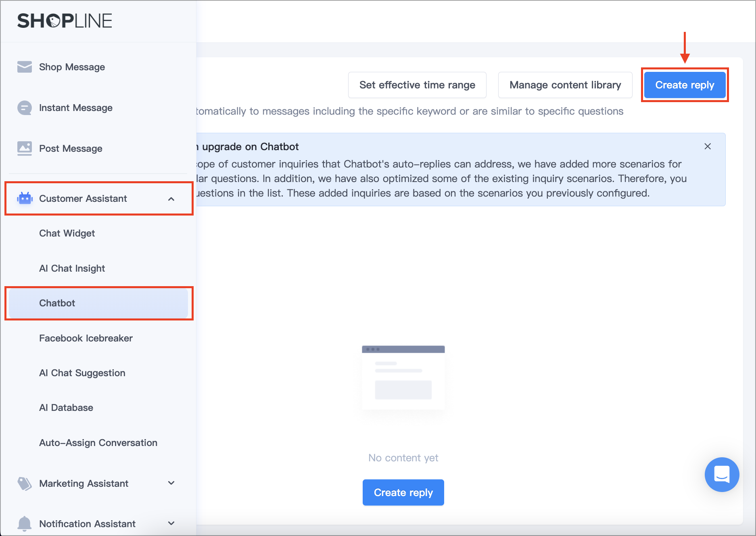Screen dimensions: 756x536
Task: Click the 'No content yet' text
Action: click(403, 458)
